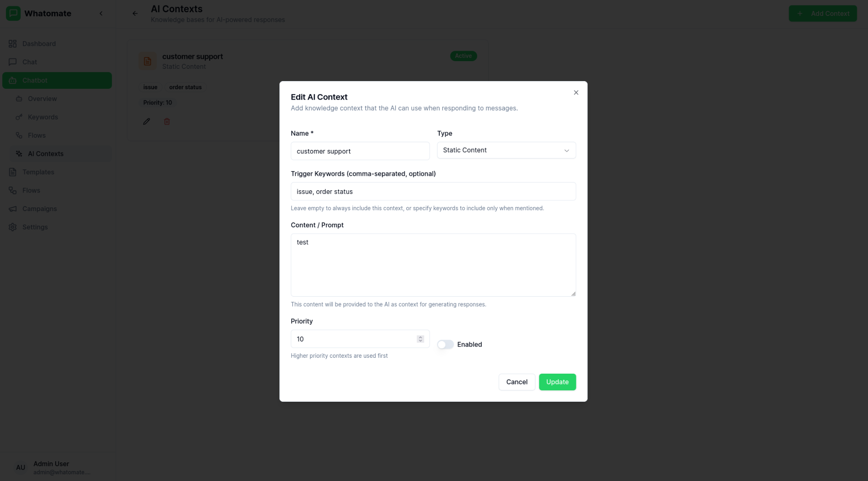Open the Campaigns megaphone icon
This screenshot has height=481, width=868.
[x=13, y=208]
